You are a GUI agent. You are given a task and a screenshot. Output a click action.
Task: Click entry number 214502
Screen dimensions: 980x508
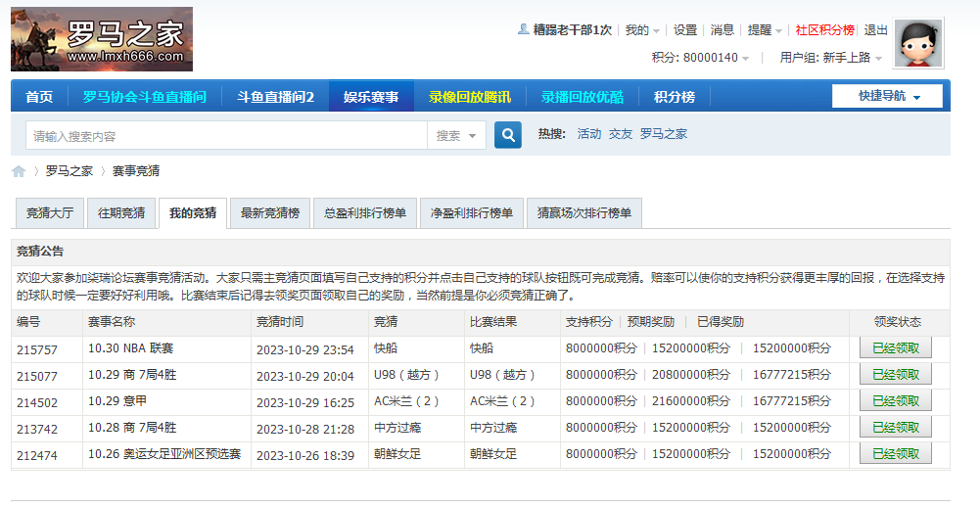point(37,402)
